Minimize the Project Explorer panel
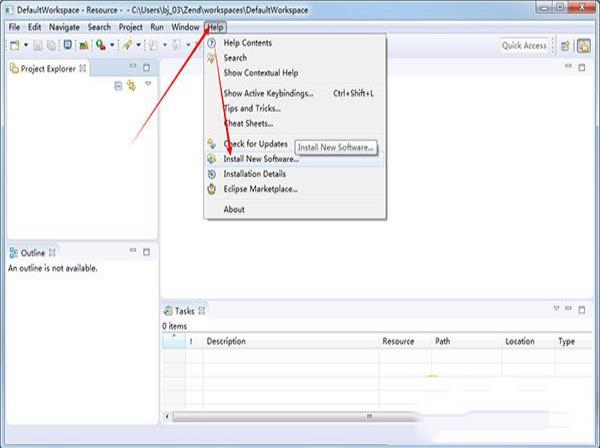This screenshot has height=448, width=600. coord(133,68)
